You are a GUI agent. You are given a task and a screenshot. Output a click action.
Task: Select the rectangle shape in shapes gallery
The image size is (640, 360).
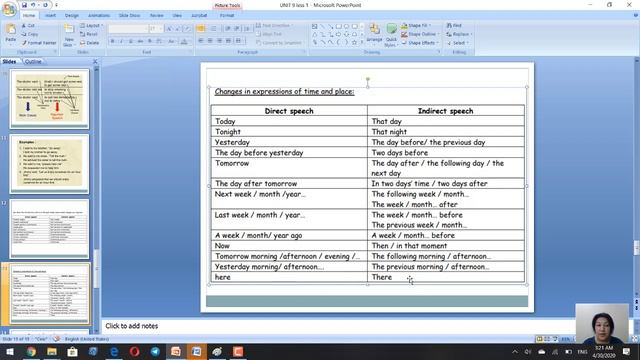(x=338, y=27)
